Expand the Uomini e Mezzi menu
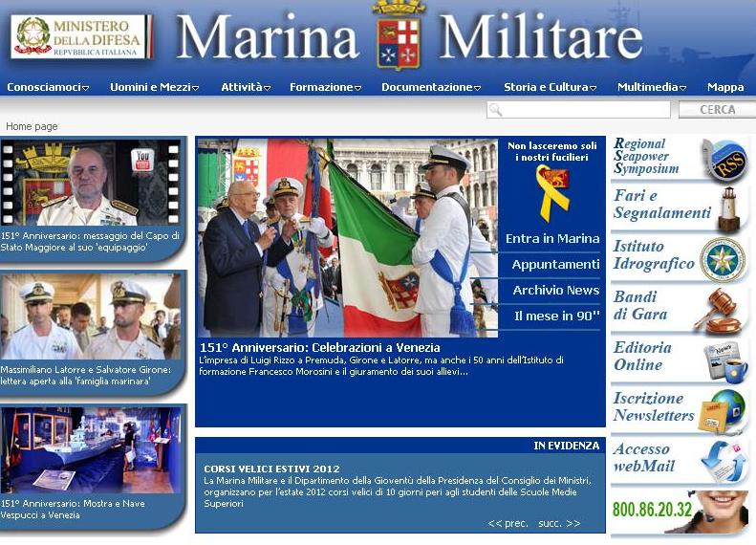The height and width of the screenshot is (545, 756). (154, 87)
